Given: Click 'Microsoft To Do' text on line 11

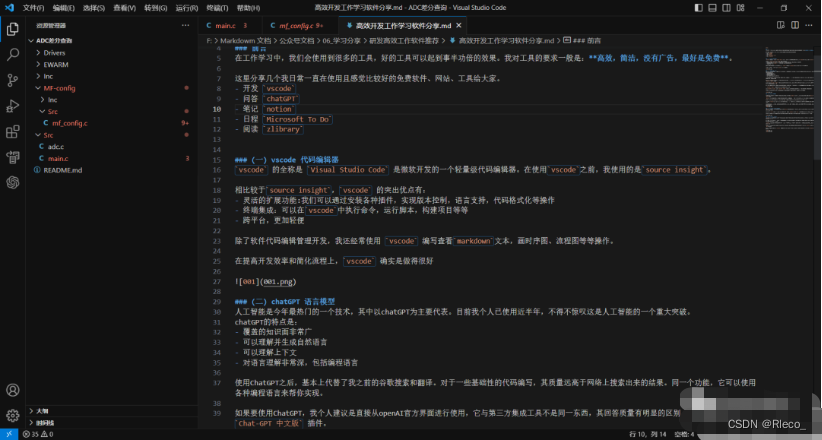Looking at the screenshot, I should (x=298, y=119).
